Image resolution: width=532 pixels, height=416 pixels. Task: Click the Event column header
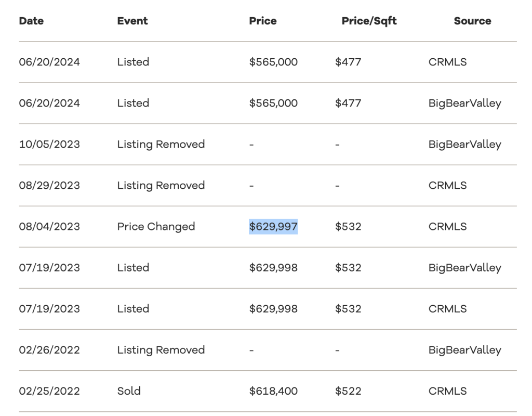tap(132, 21)
